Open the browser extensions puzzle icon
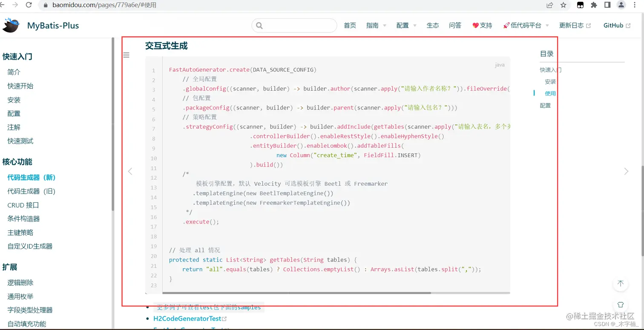Image resolution: width=644 pixels, height=330 pixels. [594, 5]
